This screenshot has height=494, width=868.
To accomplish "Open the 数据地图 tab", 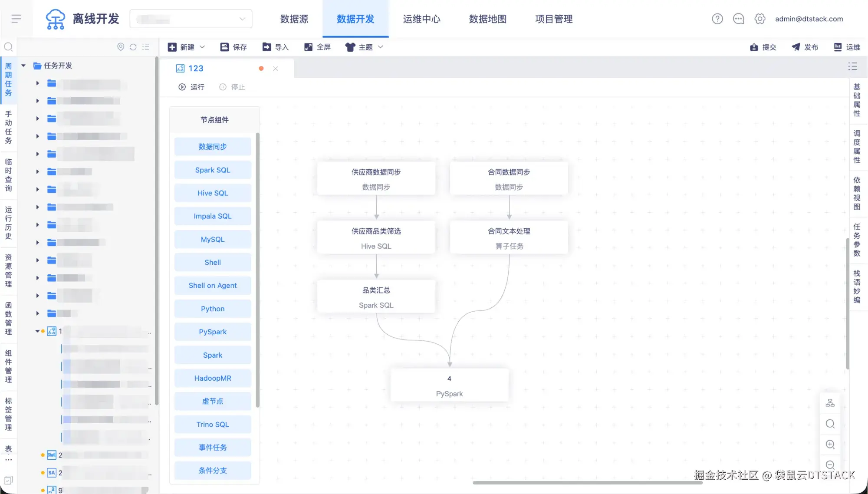I will [487, 19].
